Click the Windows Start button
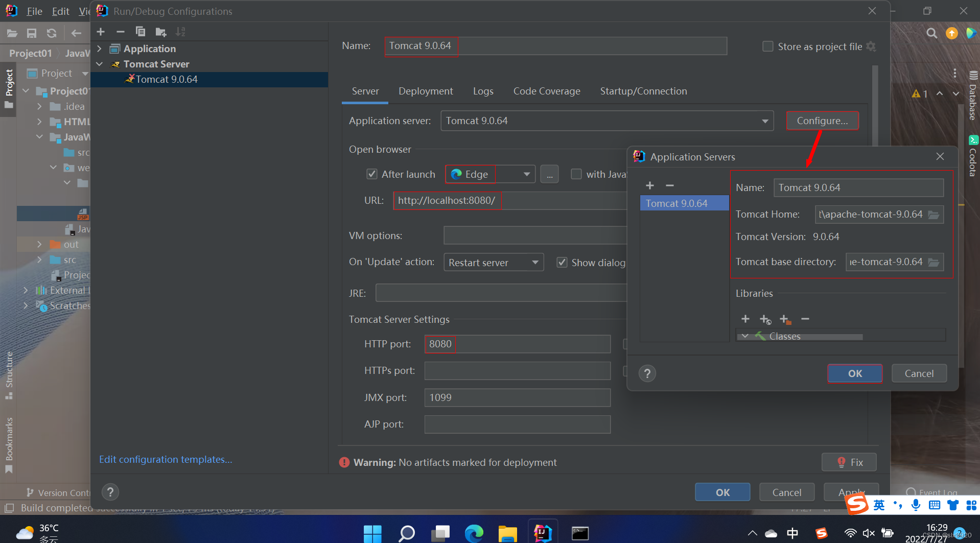980x543 pixels. pyautogui.click(x=372, y=533)
